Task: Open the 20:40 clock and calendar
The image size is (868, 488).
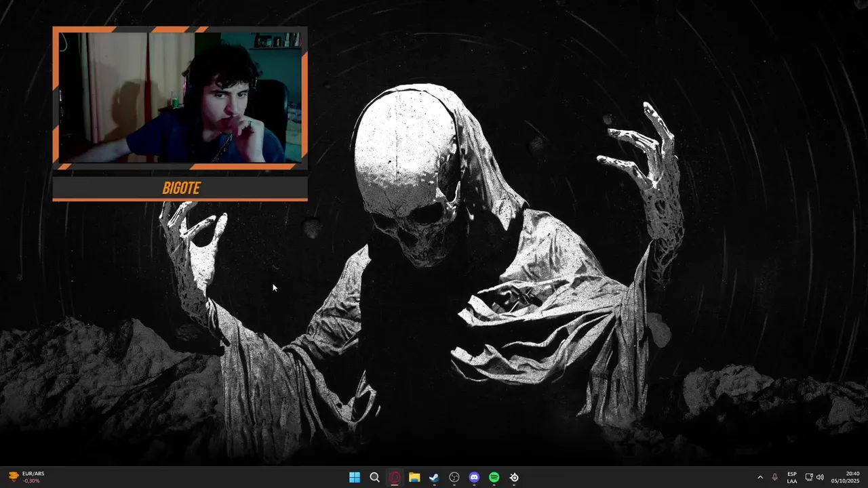Action: [846, 477]
